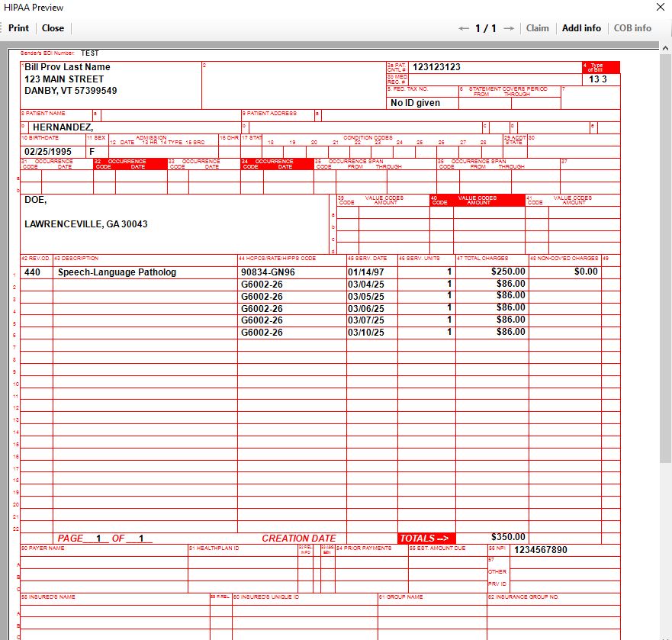Click the '58 INSURED'S NAME' field label
672x640 pixels.
(48, 597)
